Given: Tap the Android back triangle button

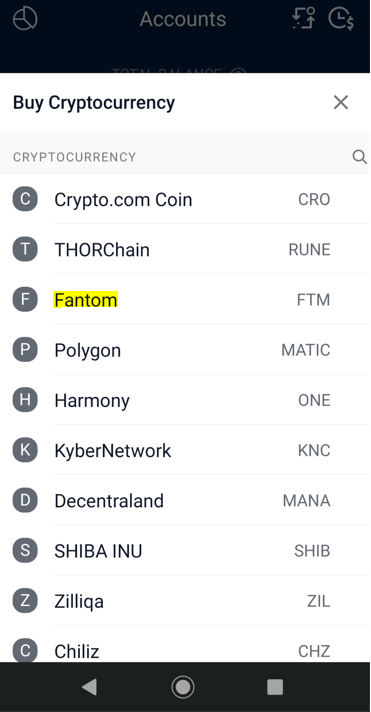Looking at the screenshot, I should click(89, 687).
